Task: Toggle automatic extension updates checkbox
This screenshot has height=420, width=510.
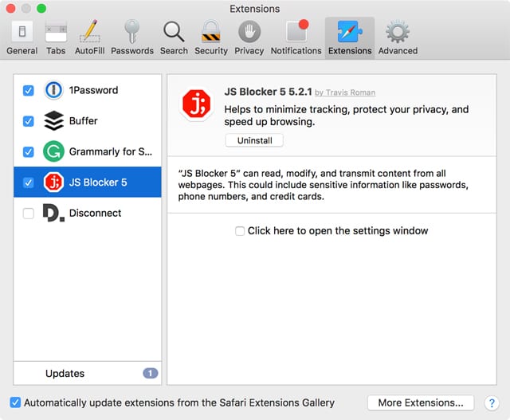Action: [x=16, y=402]
